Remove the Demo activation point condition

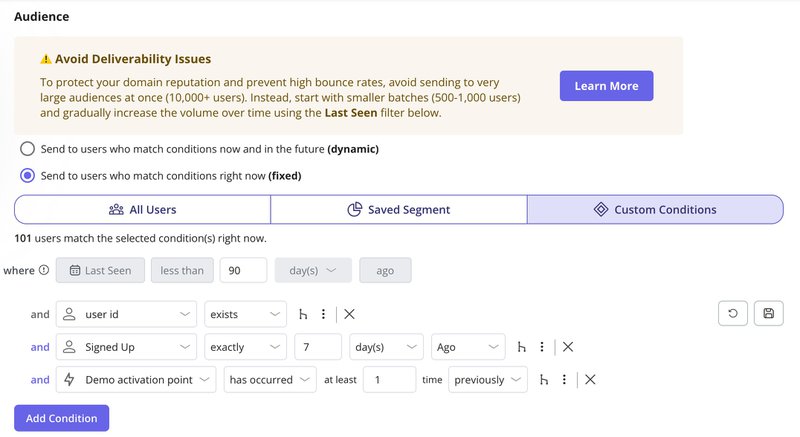tap(591, 380)
